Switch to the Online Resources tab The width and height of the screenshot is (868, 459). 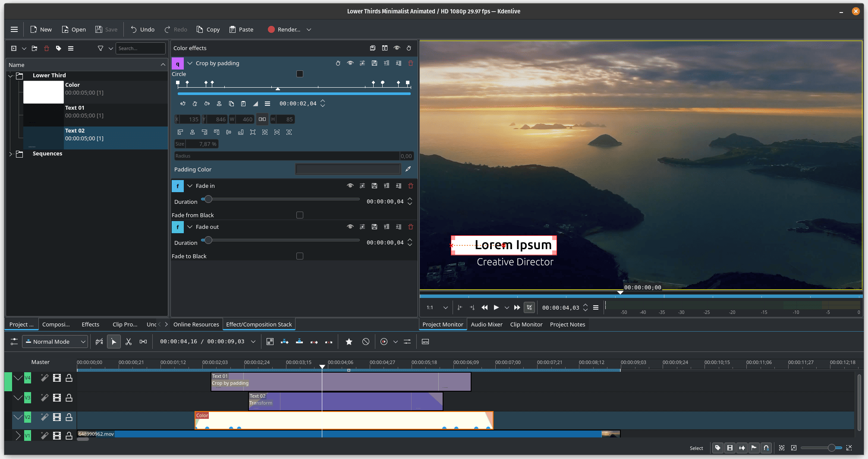pos(196,324)
